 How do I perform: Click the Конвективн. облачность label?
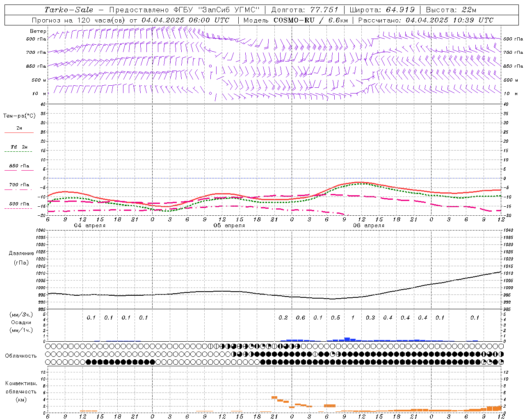[x=21, y=388]
